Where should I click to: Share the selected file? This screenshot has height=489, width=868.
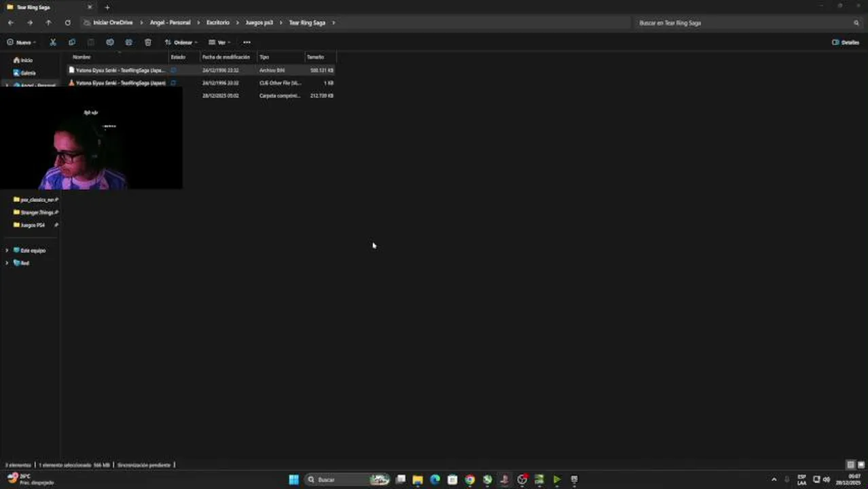coord(129,42)
